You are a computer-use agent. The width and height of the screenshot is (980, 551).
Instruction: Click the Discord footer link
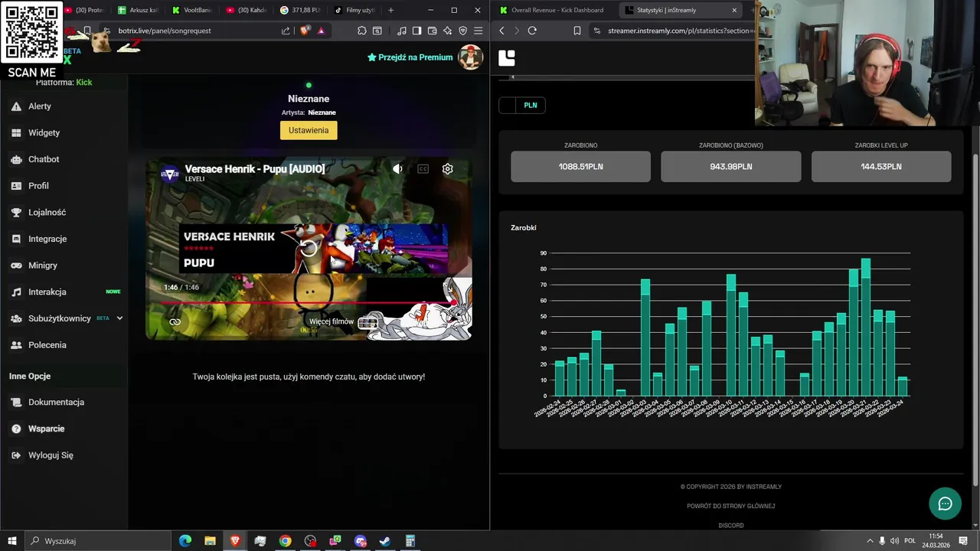(x=730, y=525)
